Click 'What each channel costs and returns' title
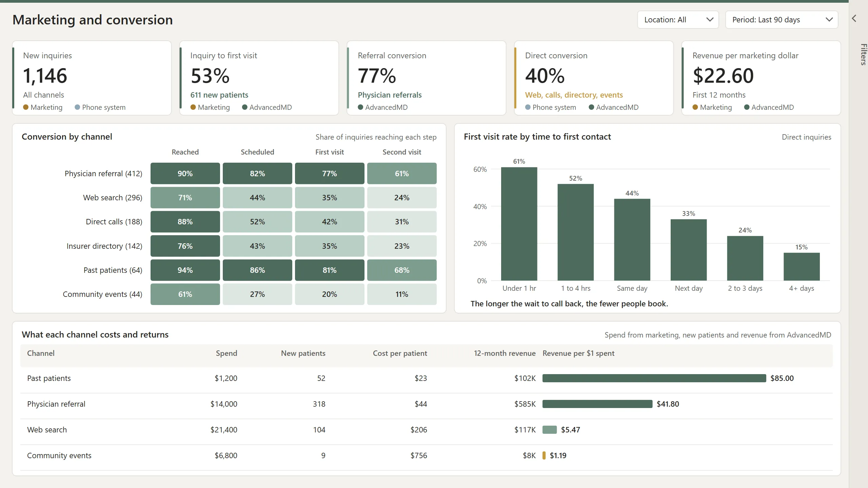The width and height of the screenshot is (868, 488). point(95,334)
